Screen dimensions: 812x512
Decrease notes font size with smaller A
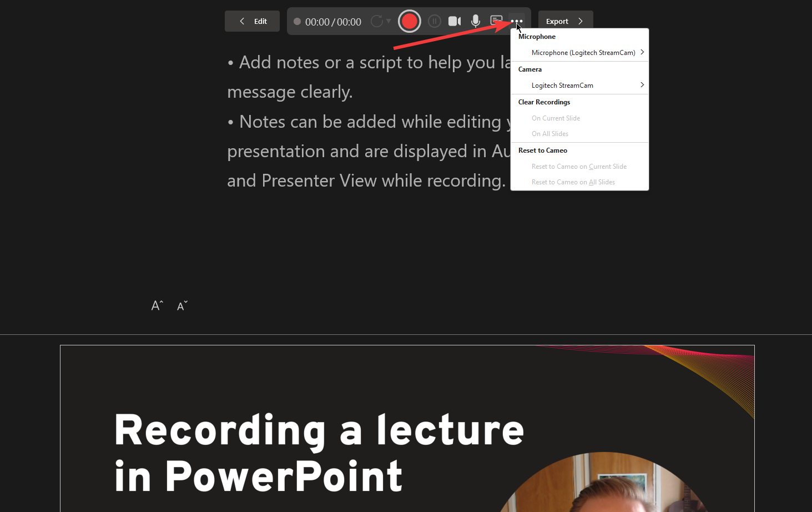(x=182, y=306)
